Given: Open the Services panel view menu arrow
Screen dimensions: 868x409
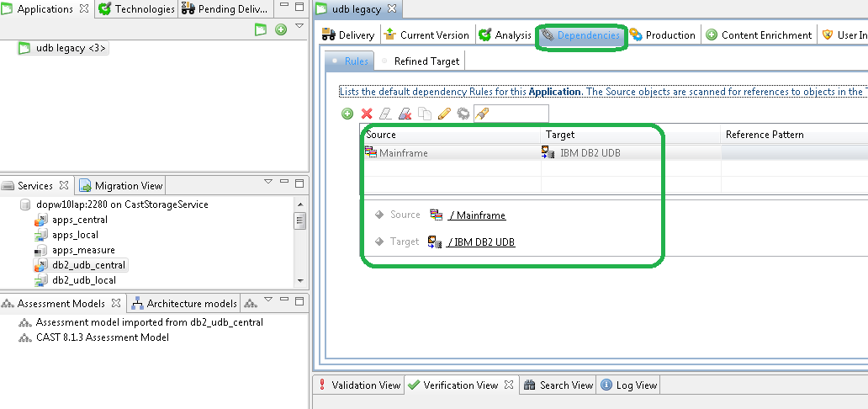Looking at the screenshot, I should pos(268,181).
